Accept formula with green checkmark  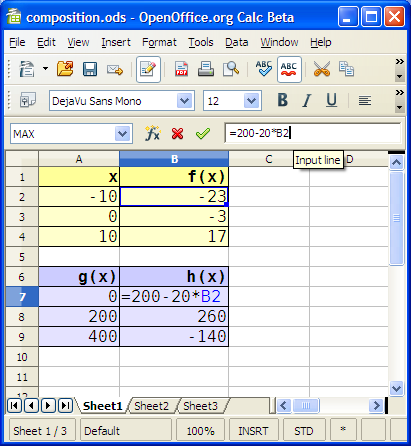[203, 134]
